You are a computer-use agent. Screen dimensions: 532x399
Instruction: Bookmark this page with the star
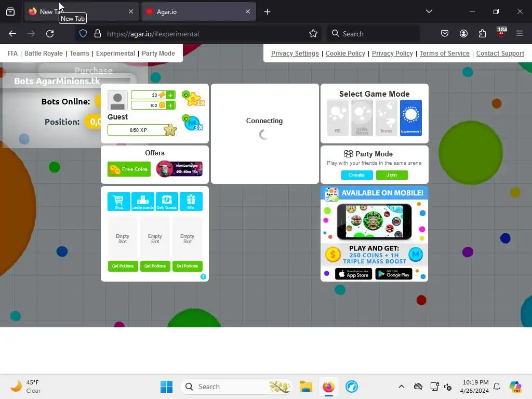(x=313, y=34)
